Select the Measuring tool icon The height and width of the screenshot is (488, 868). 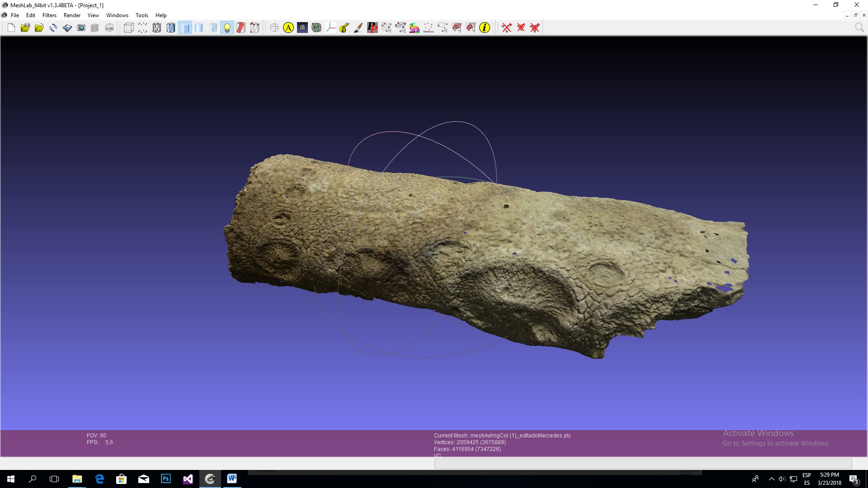click(x=344, y=28)
